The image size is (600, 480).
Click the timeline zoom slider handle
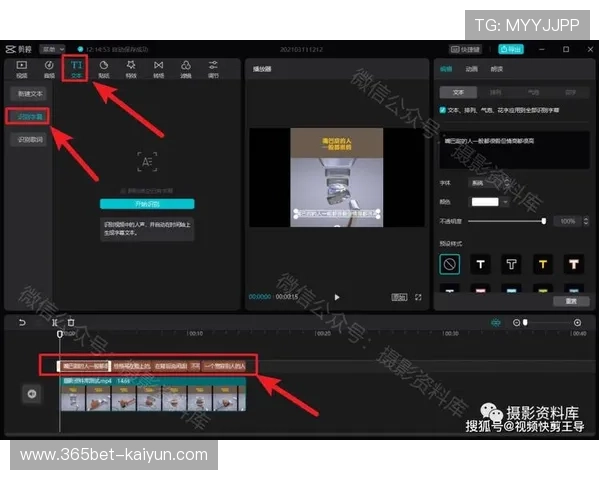click(525, 323)
